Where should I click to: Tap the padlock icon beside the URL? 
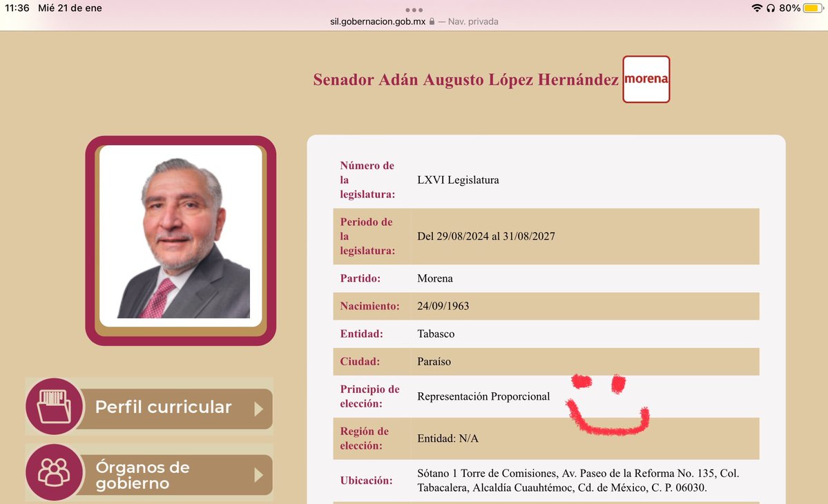tap(432, 21)
